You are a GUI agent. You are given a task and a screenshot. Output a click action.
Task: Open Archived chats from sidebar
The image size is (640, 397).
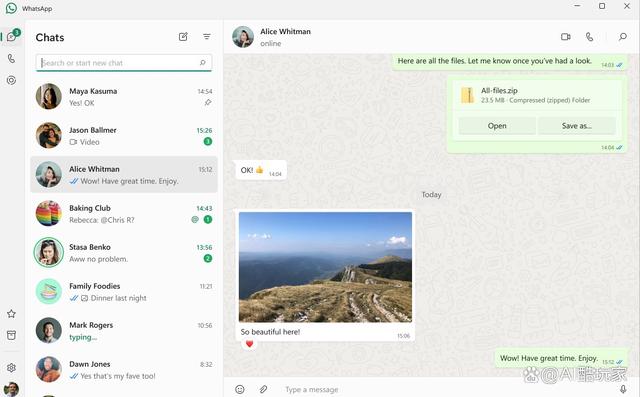pyautogui.click(x=11, y=335)
